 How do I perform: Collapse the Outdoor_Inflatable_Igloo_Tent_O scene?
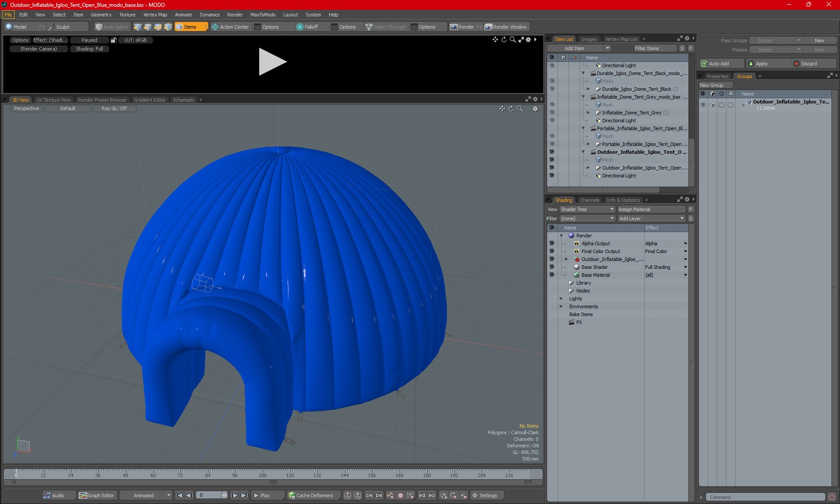[x=583, y=152]
